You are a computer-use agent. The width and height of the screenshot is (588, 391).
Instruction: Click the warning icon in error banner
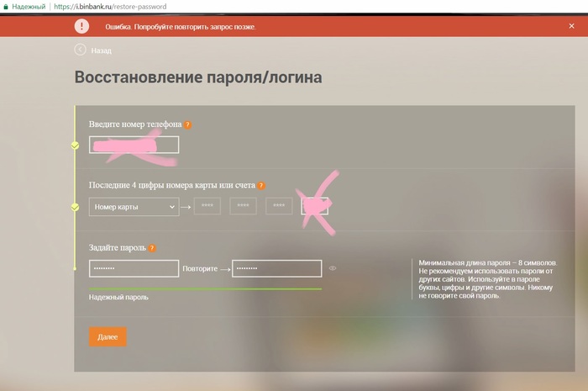(81, 26)
